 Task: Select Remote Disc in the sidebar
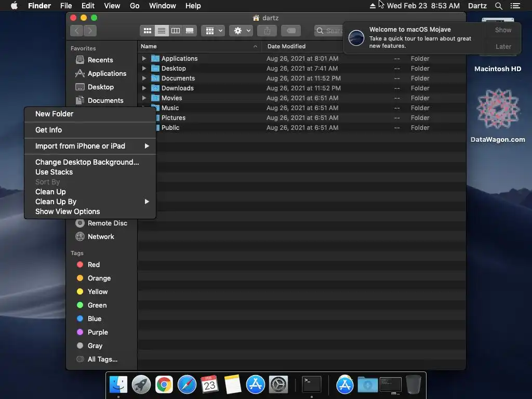(101, 223)
